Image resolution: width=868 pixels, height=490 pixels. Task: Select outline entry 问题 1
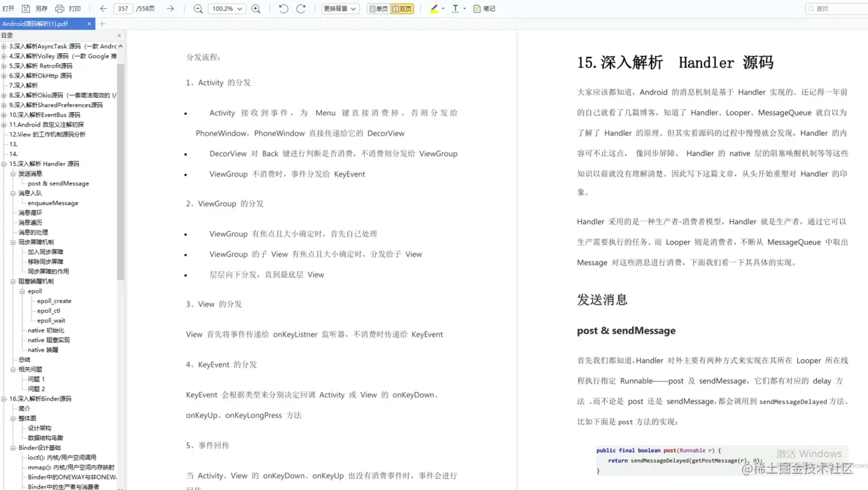(36, 379)
